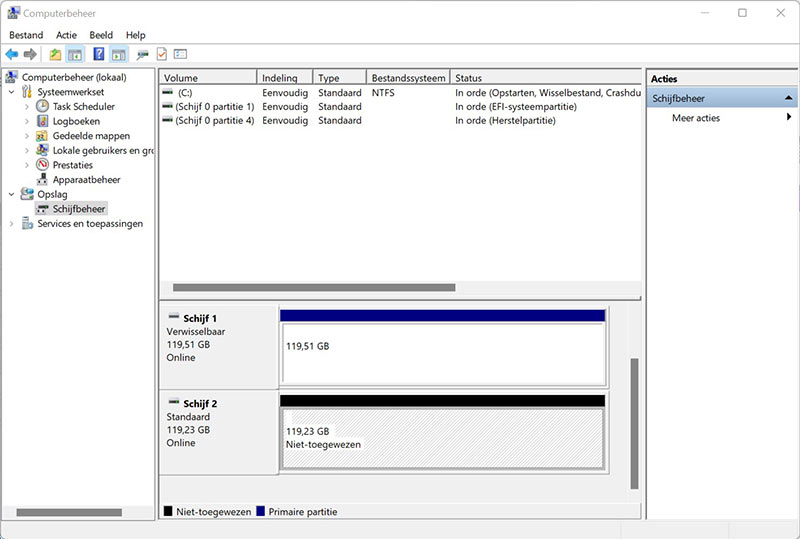800x539 pixels.
Task: Click the list view settings toolbar icon
Action: 181,54
